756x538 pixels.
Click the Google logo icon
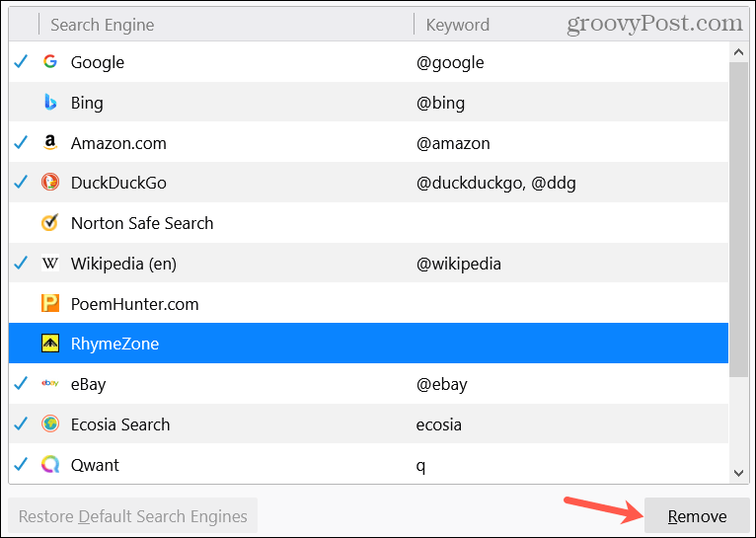click(x=50, y=62)
